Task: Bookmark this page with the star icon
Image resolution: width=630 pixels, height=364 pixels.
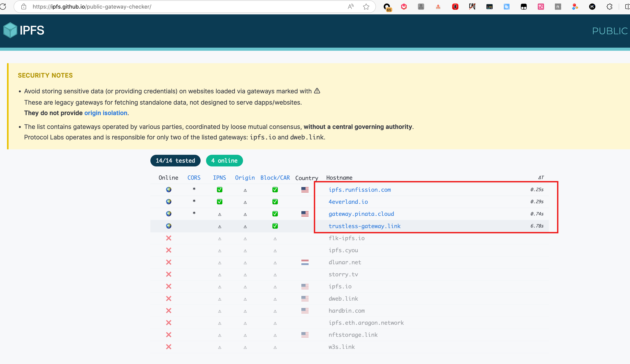Action: [x=366, y=6]
